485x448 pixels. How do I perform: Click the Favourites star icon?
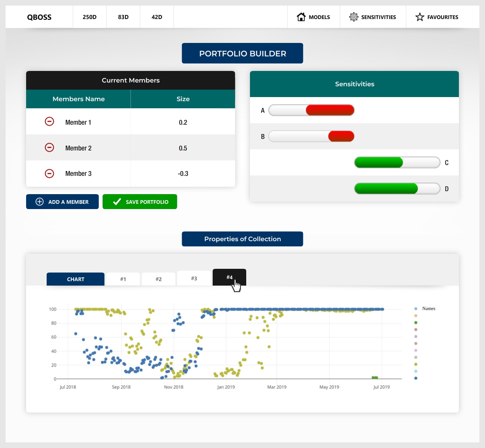pos(420,17)
